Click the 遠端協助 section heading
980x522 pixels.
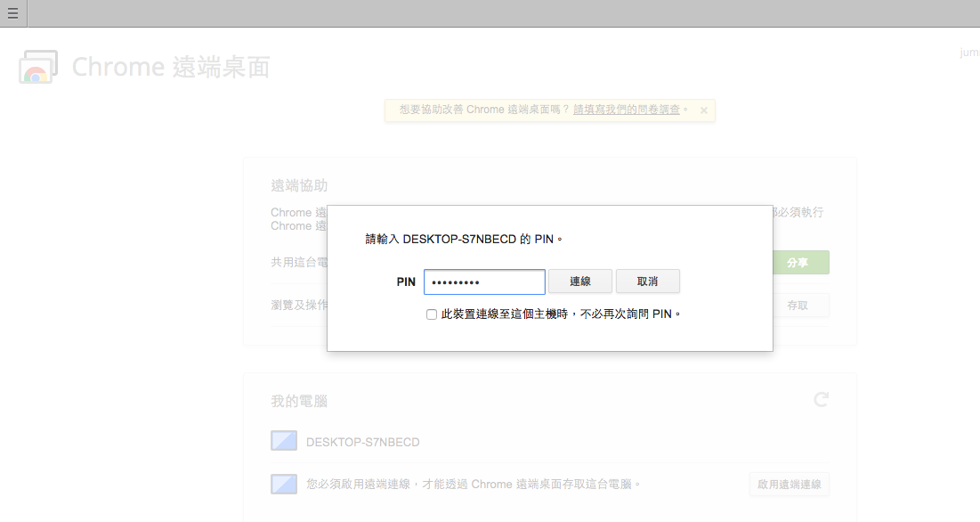(299, 185)
